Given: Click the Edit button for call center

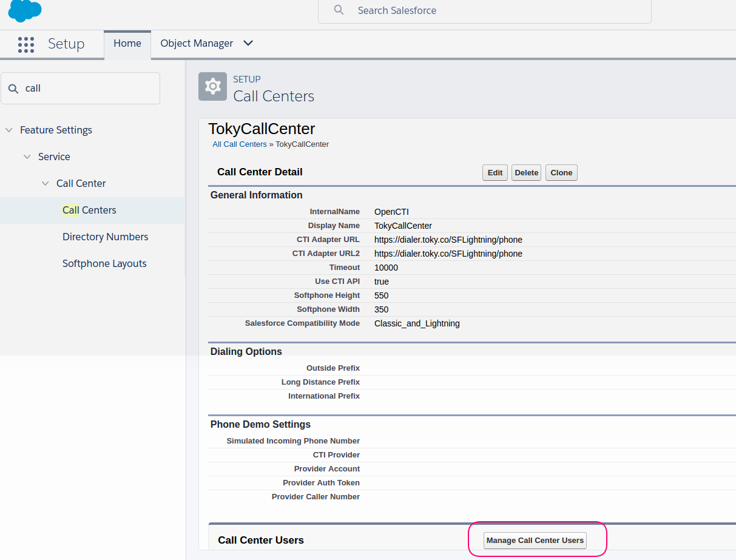Looking at the screenshot, I should pos(495,173).
